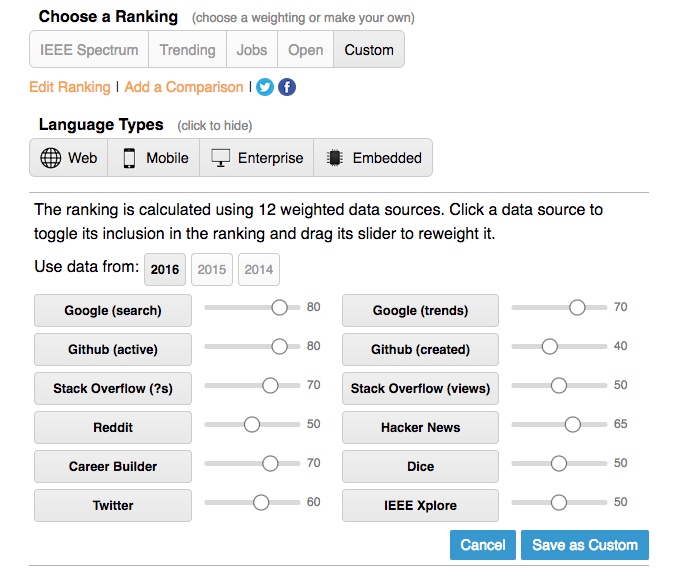
Task: Select the Jobs ranking tab
Action: [x=252, y=49]
